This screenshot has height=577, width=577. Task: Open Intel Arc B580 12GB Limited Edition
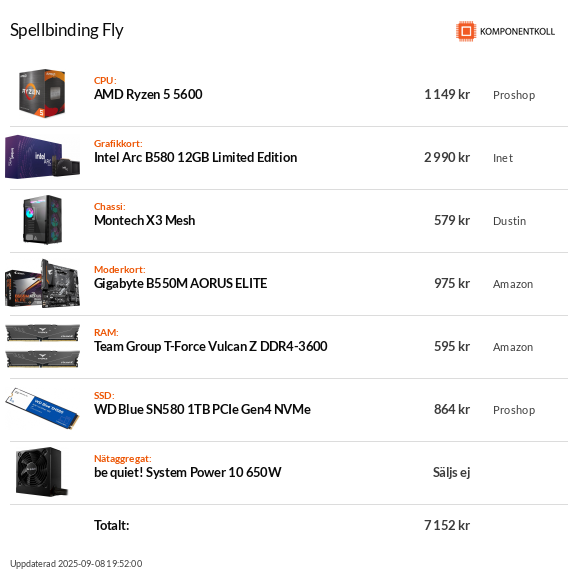pos(195,157)
